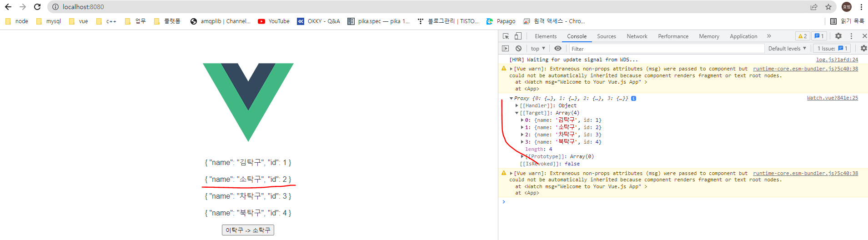Select the inspect element picker icon
The height and width of the screenshot is (240, 868).
click(506, 36)
